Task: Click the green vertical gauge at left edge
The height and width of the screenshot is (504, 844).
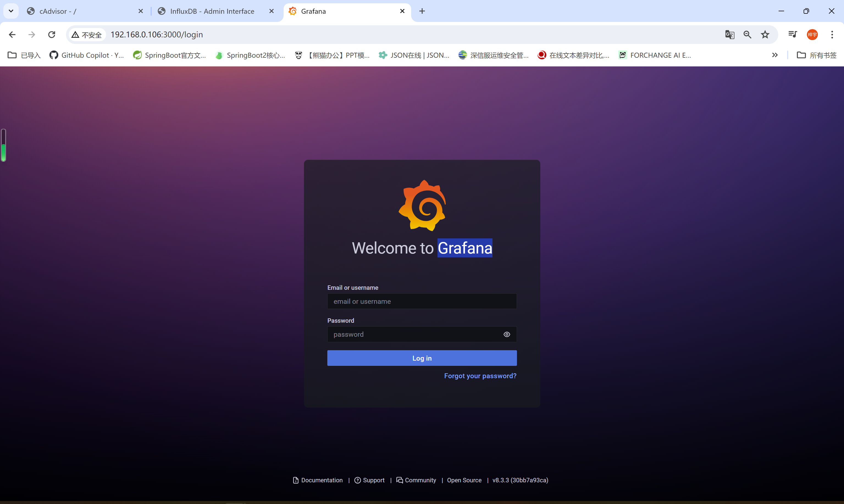Action: [3, 145]
